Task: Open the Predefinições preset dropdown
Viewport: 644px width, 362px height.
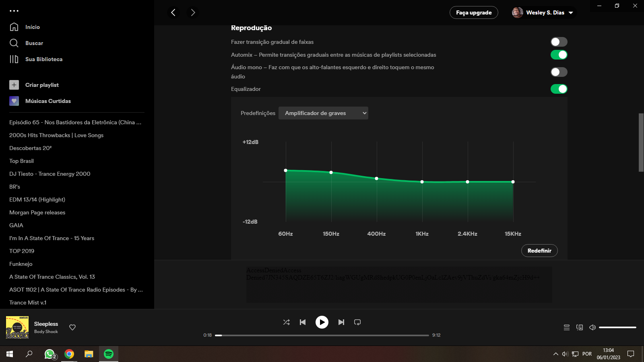Action: [323, 113]
